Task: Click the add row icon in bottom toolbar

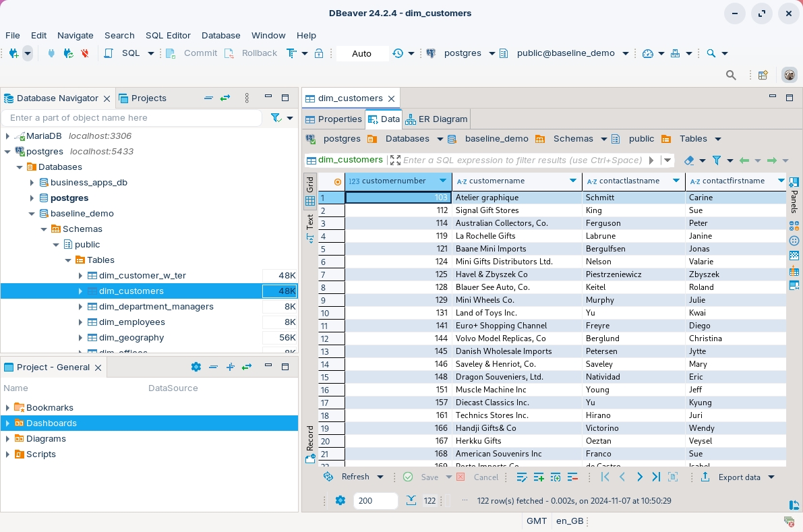Action: 539,477
